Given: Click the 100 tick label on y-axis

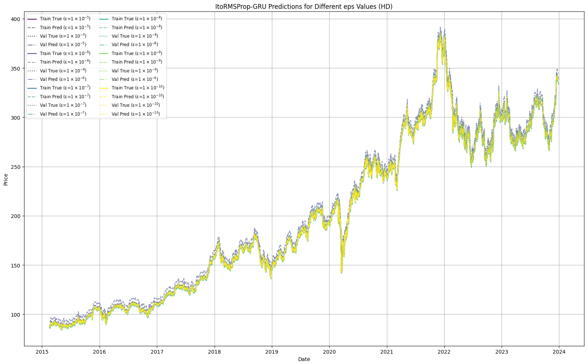Looking at the screenshot, I should pyautogui.click(x=15, y=315).
